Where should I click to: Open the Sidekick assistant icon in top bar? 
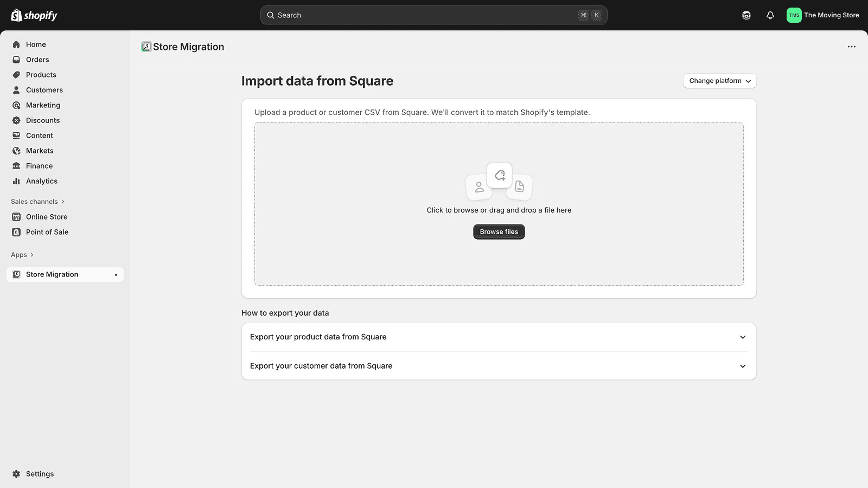(746, 15)
